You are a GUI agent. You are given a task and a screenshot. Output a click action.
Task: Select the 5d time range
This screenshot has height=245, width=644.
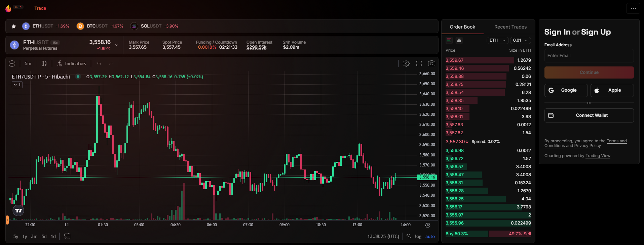click(x=44, y=236)
